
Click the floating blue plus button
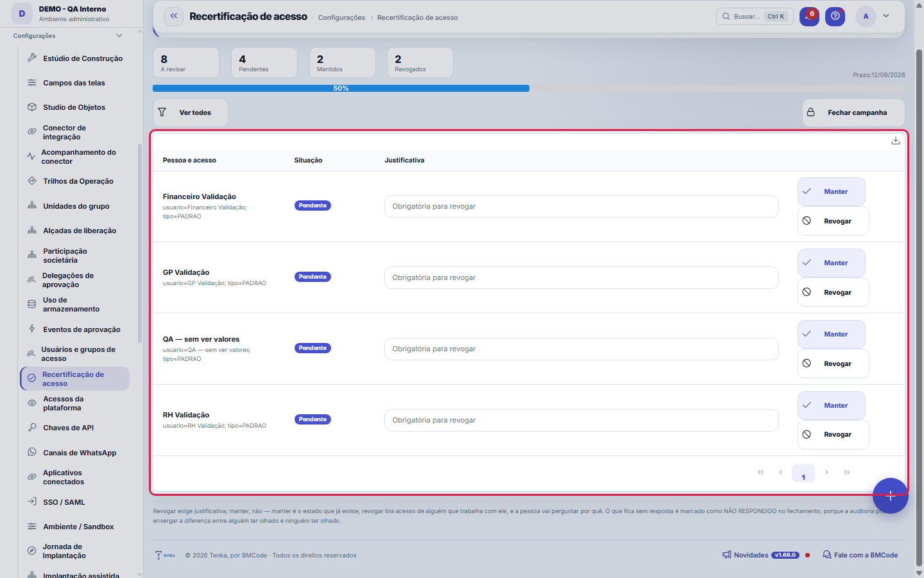click(x=890, y=496)
